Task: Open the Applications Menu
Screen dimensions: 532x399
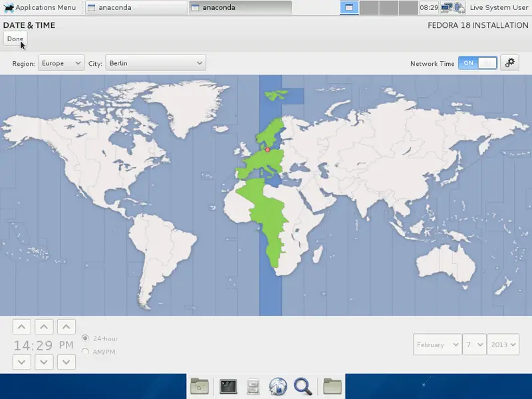Action: [x=39, y=7]
